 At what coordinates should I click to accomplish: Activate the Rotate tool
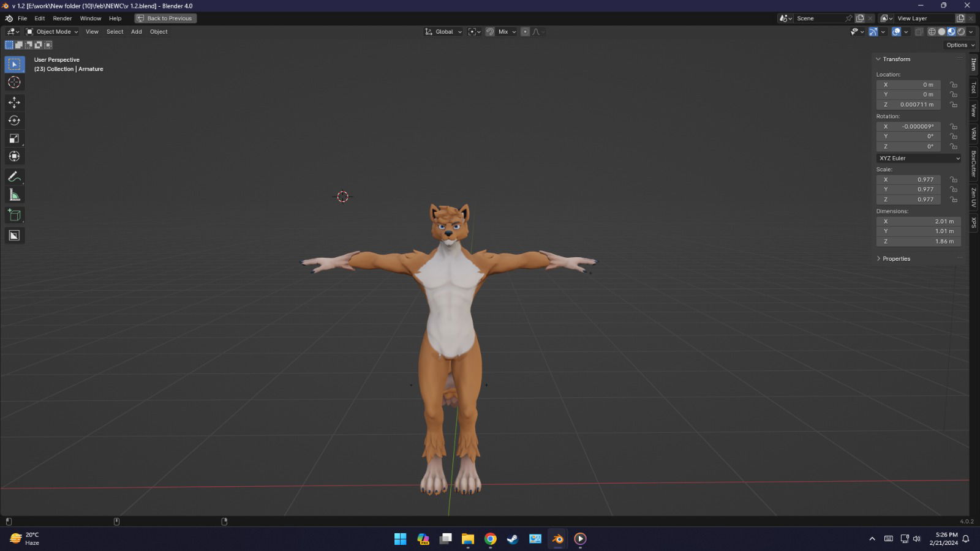click(14, 121)
